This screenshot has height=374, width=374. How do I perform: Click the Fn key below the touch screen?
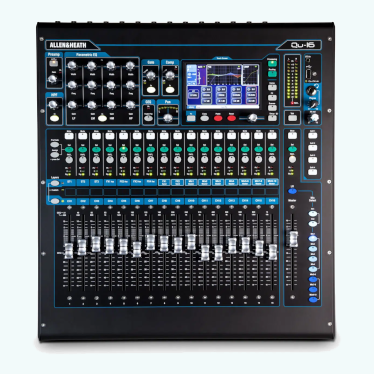click(x=191, y=118)
